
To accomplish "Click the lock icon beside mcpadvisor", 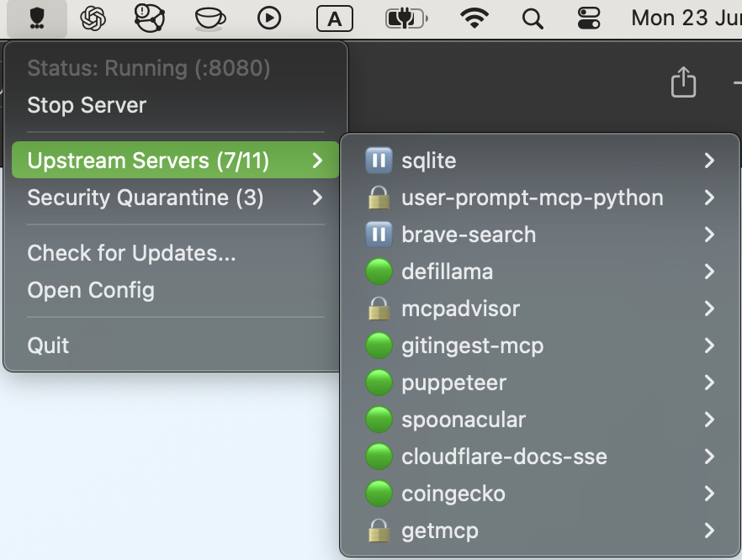I will [379, 309].
